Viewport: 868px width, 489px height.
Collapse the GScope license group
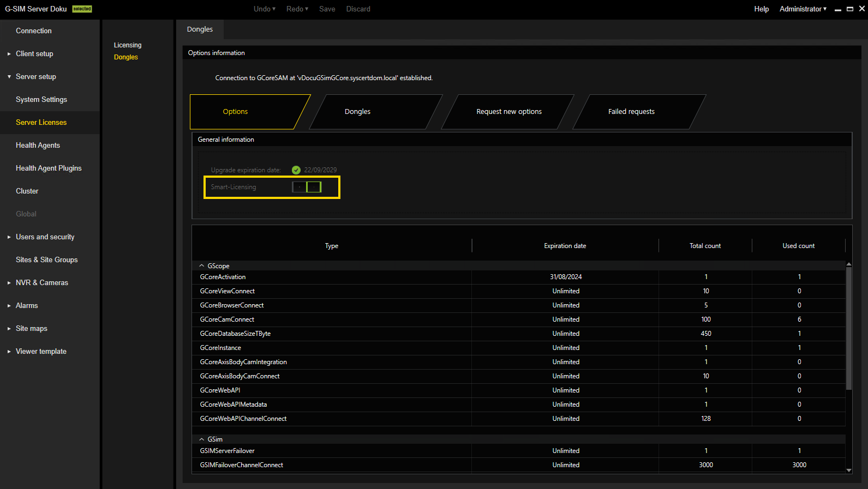(202, 266)
